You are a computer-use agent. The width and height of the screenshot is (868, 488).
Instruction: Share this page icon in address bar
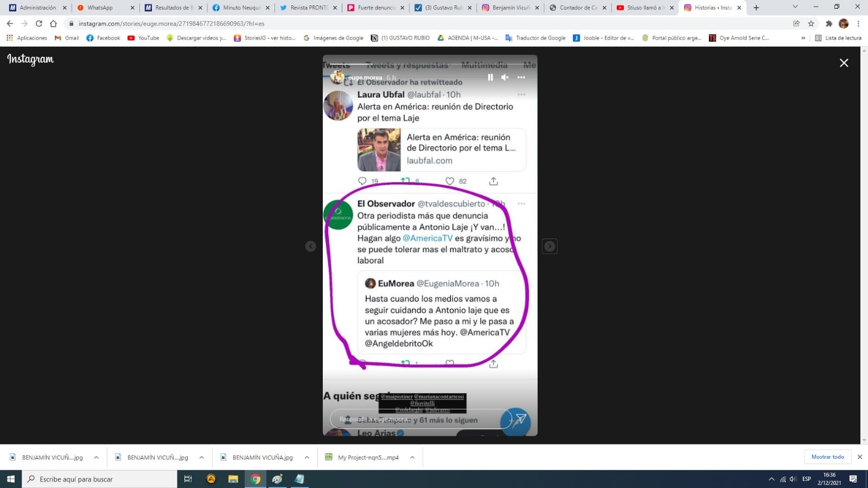(796, 23)
